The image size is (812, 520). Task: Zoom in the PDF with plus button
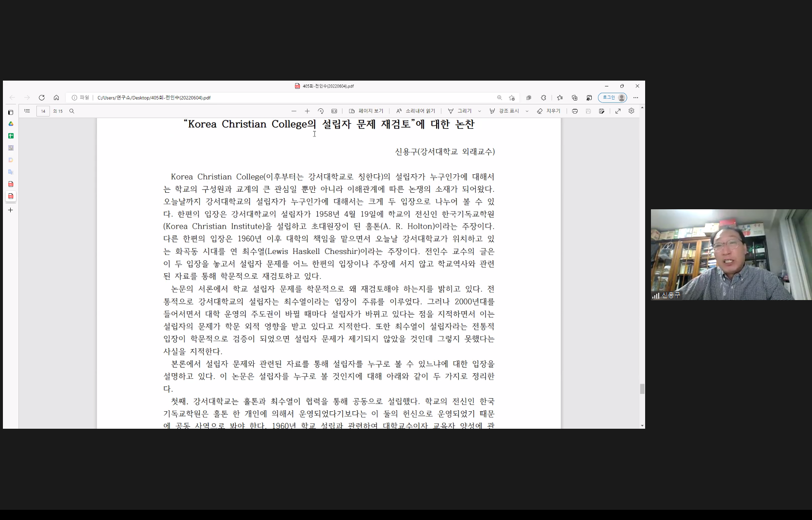(x=307, y=111)
